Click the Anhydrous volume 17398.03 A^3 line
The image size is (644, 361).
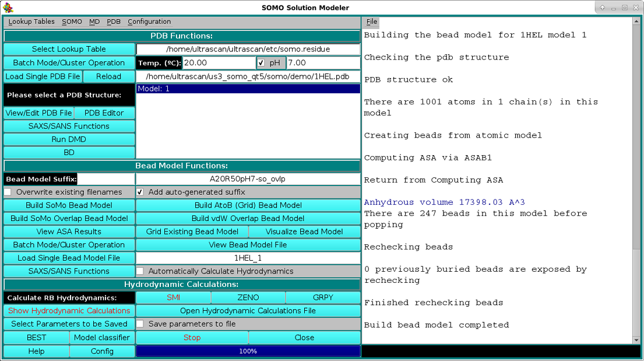tap(445, 202)
